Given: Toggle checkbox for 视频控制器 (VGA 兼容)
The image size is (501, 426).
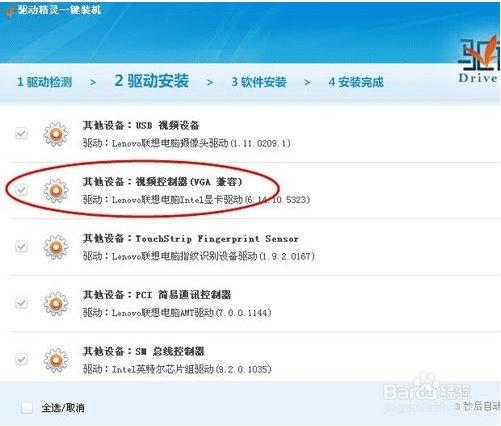Looking at the screenshot, I should tap(22, 190).
